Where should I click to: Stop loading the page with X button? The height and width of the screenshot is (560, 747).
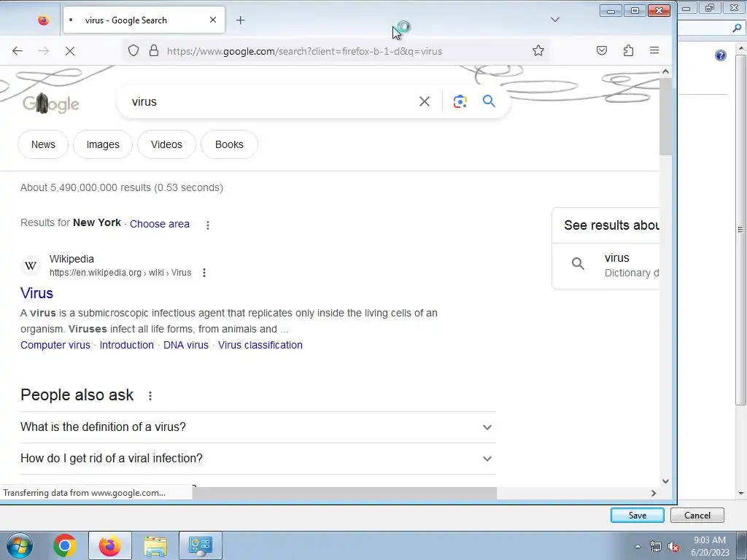click(69, 50)
